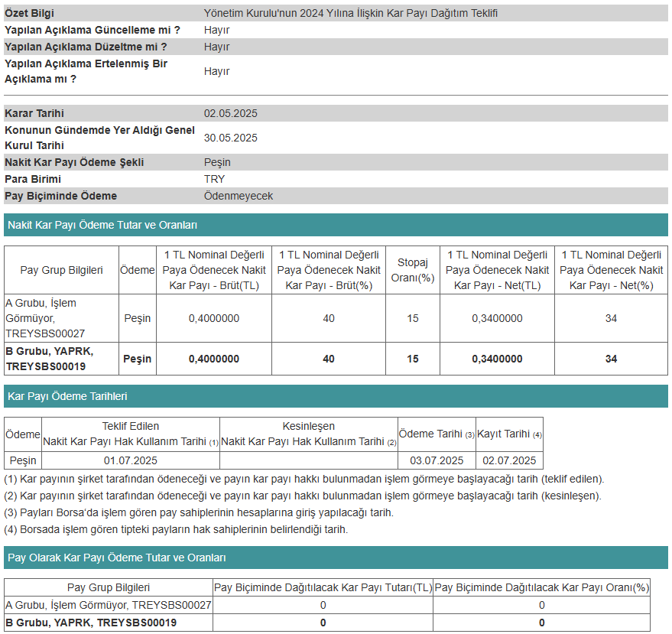Select the general assembly date 30.05.2025
This screenshot has height=634, width=672.
tap(231, 138)
